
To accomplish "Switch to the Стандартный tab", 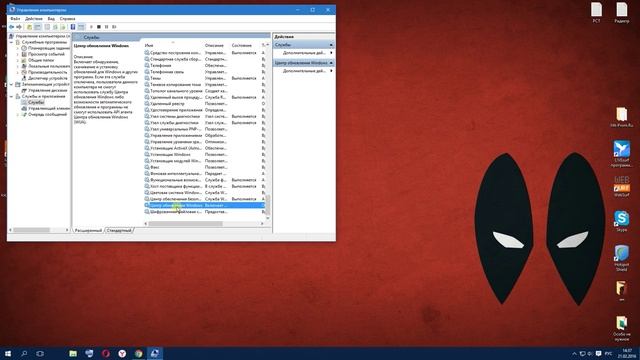I will [x=119, y=231].
